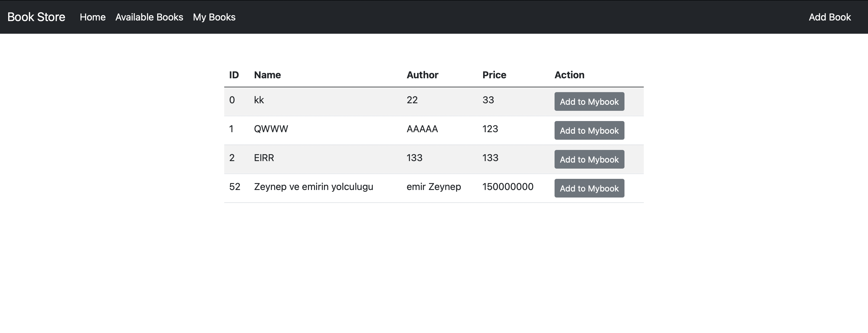The width and height of the screenshot is (868, 333).
Task: Add 'Zeynep ve emirin yolculugu' to Mybook
Action: pos(589,188)
